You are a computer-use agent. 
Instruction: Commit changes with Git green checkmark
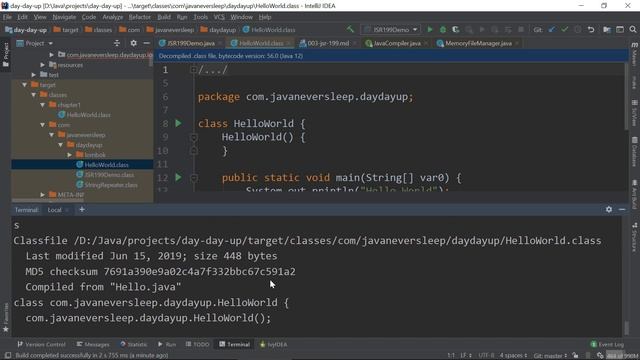(x=564, y=29)
